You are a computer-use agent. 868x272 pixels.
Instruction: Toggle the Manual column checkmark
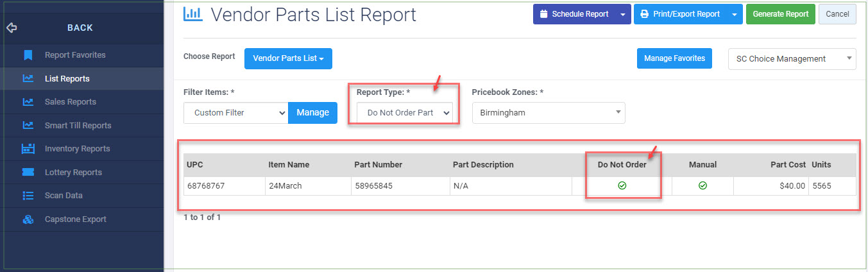click(702, 185)
